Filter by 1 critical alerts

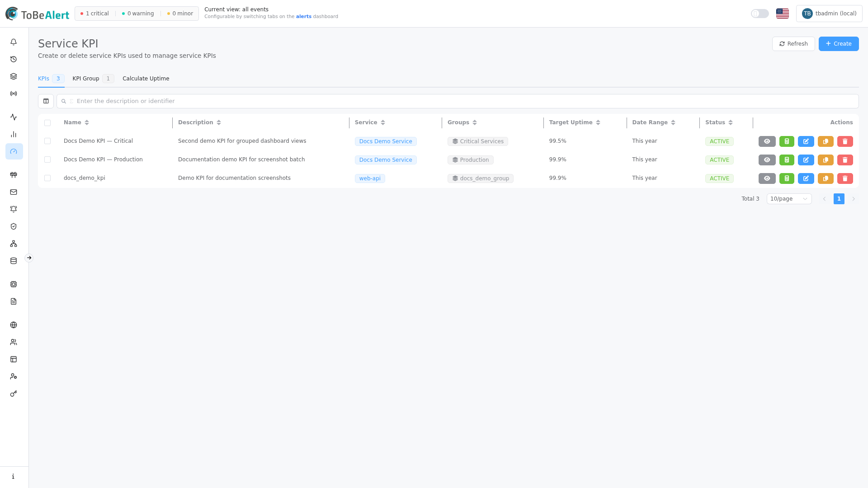point(94,14)
